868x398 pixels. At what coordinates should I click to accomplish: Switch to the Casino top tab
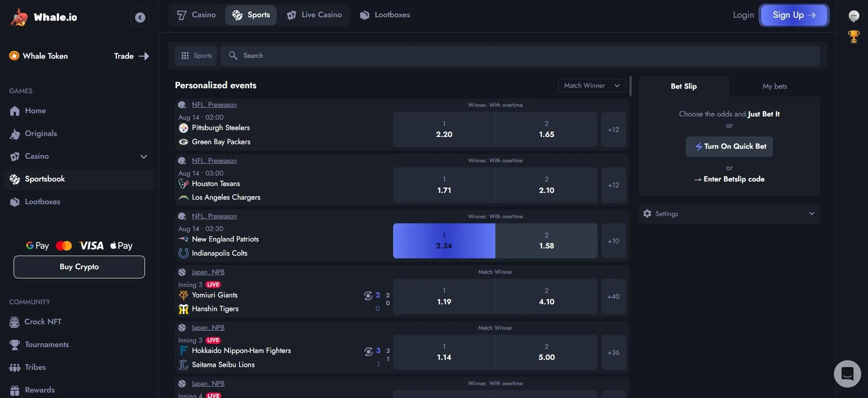tap(196, 15)
